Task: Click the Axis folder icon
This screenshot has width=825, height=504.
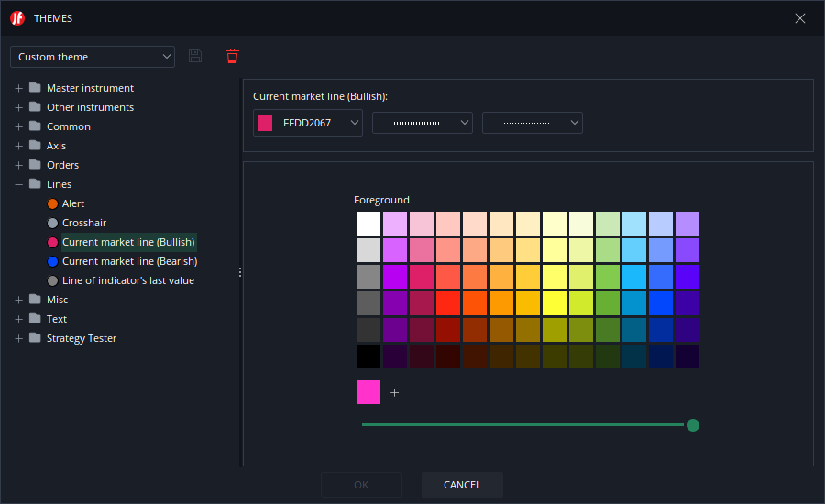Action: (x=35, y=145)
